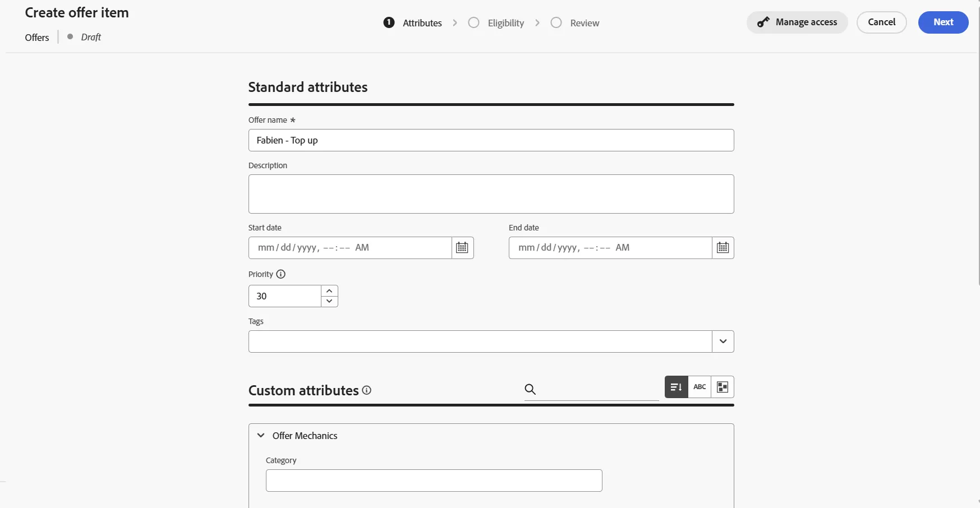Decrease Priority with the down arrow
The width and height of the screenshot is (980, 508).
pos(329,302)
